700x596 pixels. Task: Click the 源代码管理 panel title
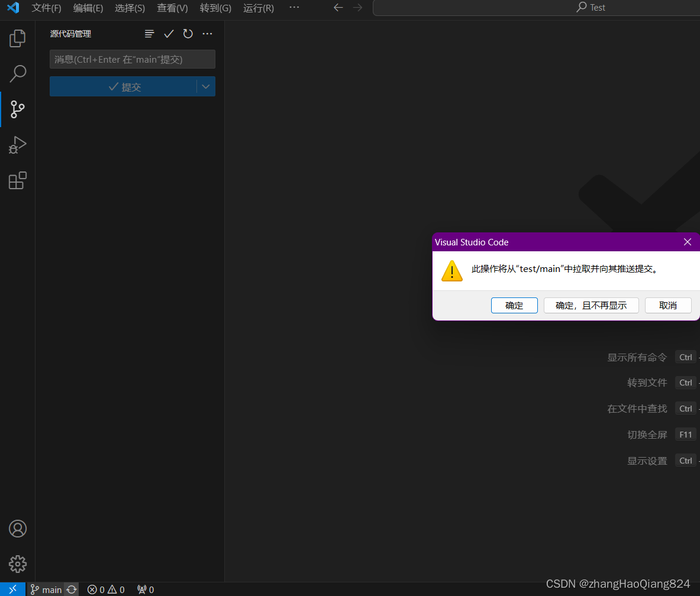(70, 34)
